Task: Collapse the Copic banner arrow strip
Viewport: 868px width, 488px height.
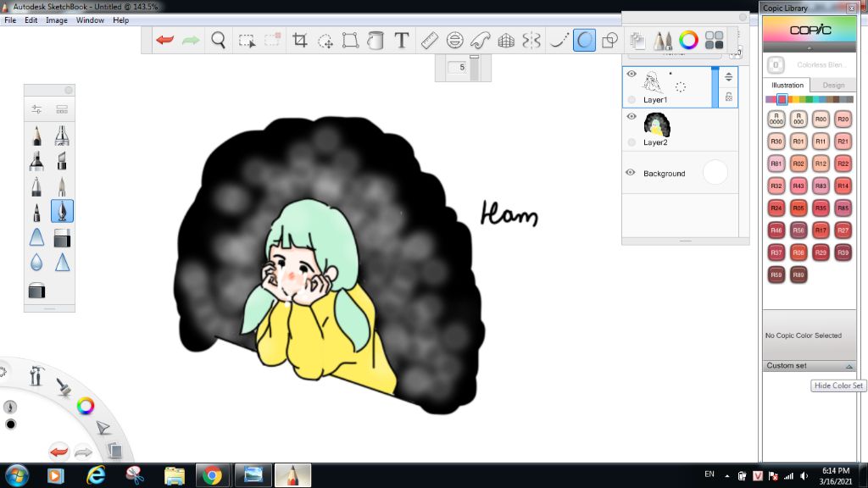Action: (x=810, y=48)
